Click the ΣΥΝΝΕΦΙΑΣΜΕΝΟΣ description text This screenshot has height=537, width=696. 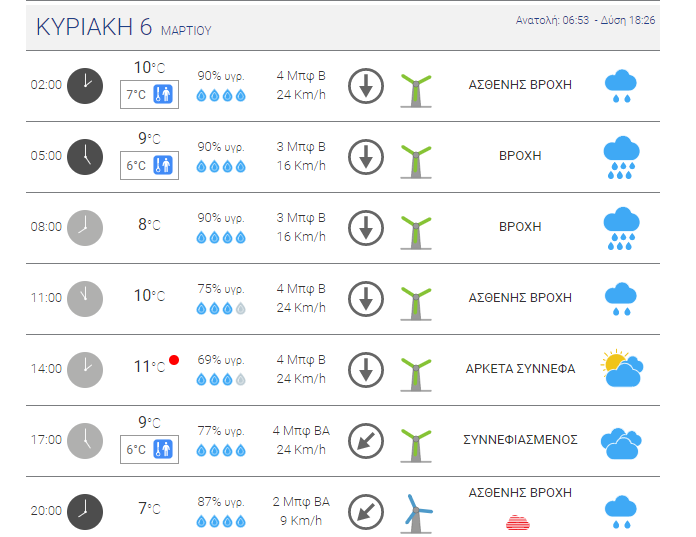coord(520,440)
